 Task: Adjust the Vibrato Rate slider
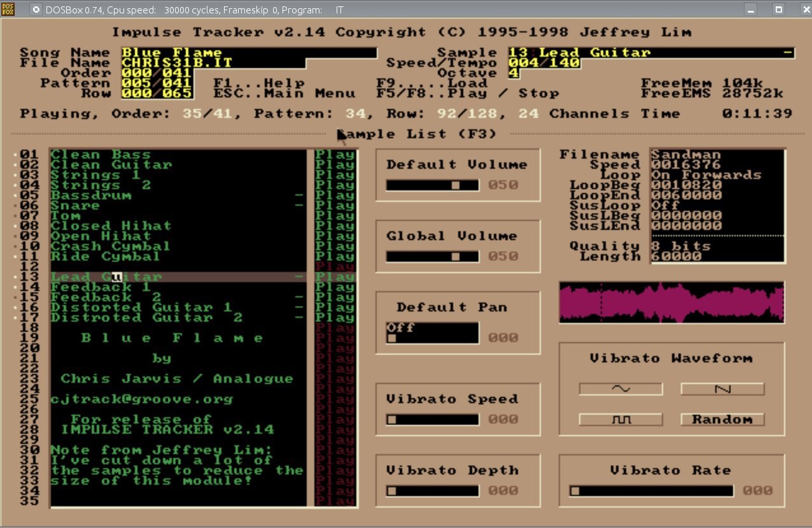[651, 491]
